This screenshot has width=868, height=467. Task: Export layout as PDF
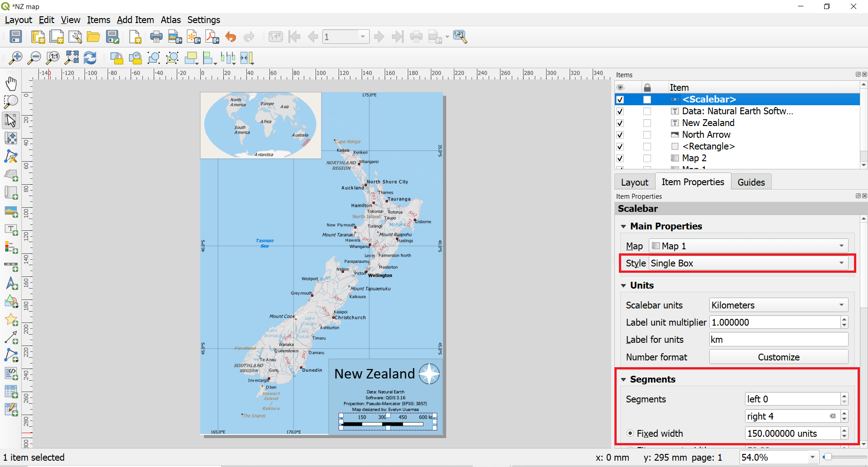[212, 37]
